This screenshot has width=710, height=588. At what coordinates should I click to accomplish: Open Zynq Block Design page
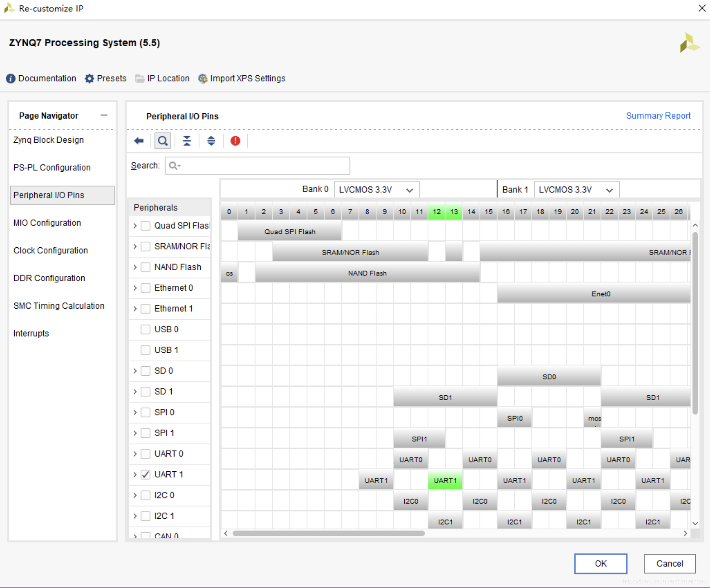(49, 140)
